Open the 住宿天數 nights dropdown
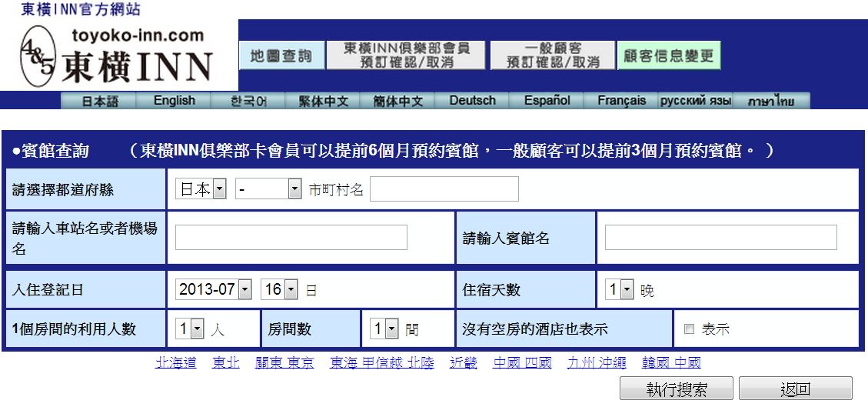Screen dimensions: 868x407 (619, 289)
